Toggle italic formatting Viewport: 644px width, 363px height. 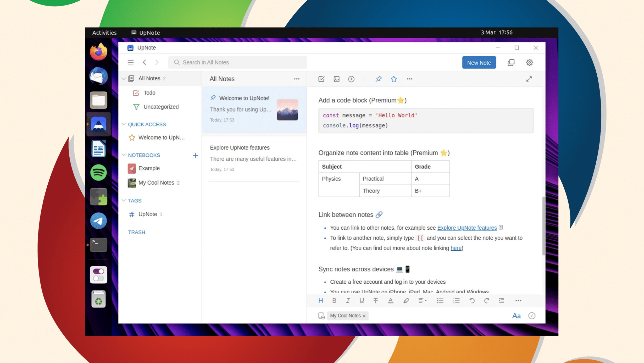348,300
